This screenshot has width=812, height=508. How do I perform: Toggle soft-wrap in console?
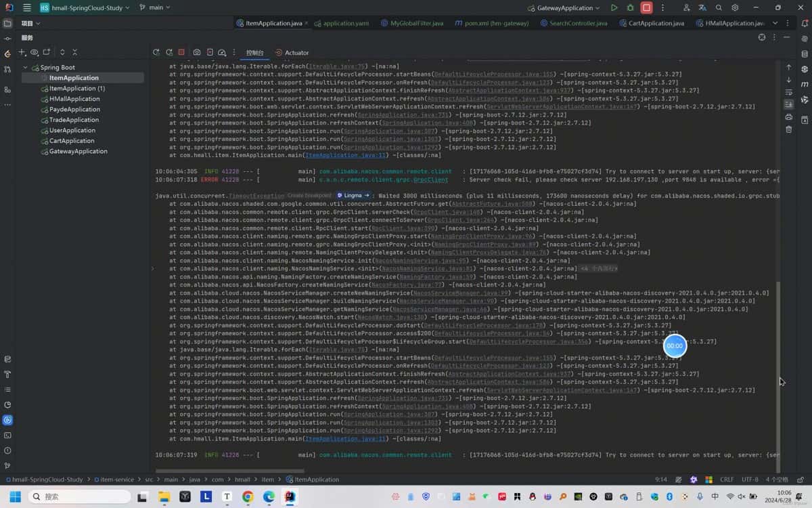(x=788, y=92)
